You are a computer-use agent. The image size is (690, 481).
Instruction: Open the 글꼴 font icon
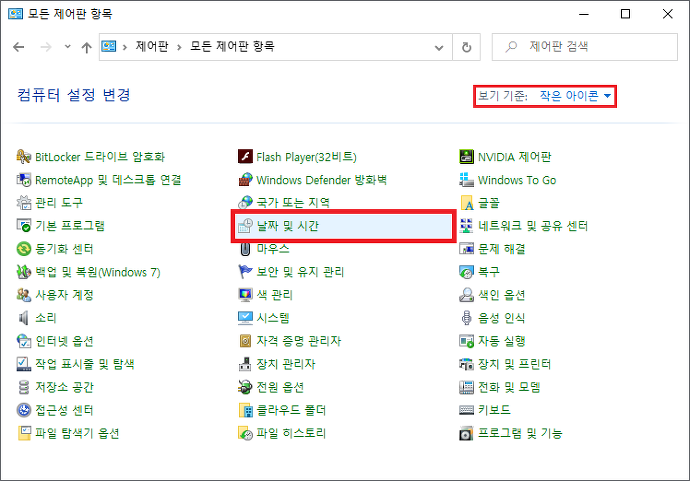click(x=466, y=202)
